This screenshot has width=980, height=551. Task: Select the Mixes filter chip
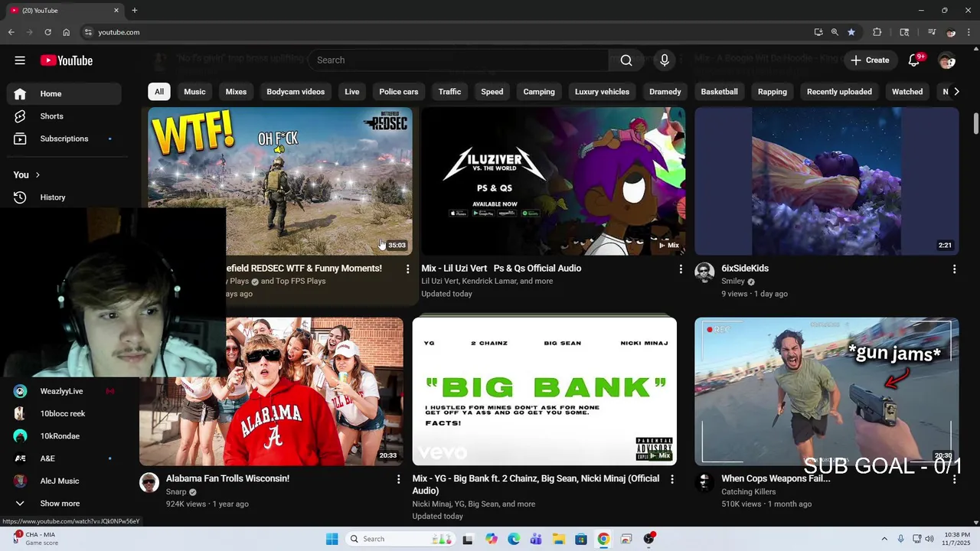click(x=236, y=92)
